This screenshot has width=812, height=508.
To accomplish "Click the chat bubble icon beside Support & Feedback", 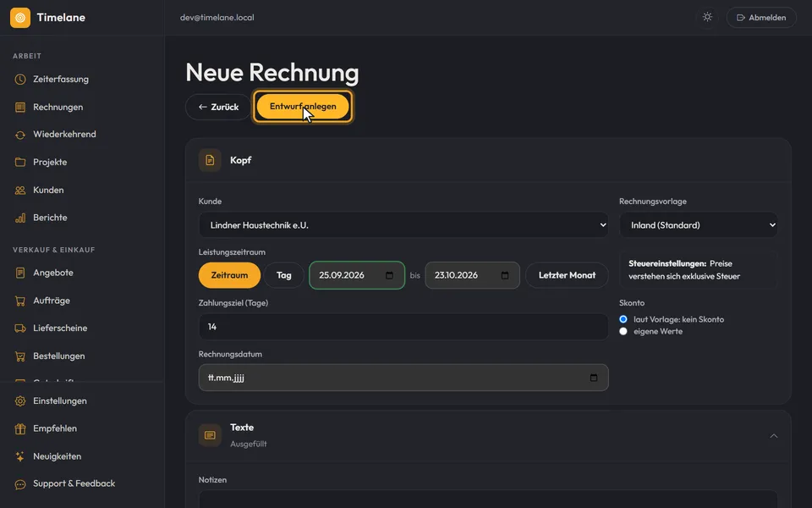I will pos(20,484).
